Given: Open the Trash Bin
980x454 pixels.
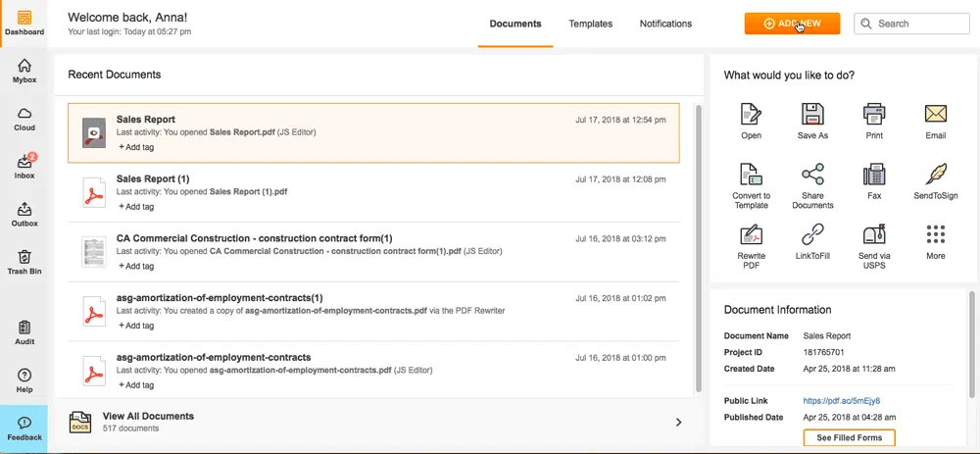Looking at the screenshot, I should pos(24,262).
